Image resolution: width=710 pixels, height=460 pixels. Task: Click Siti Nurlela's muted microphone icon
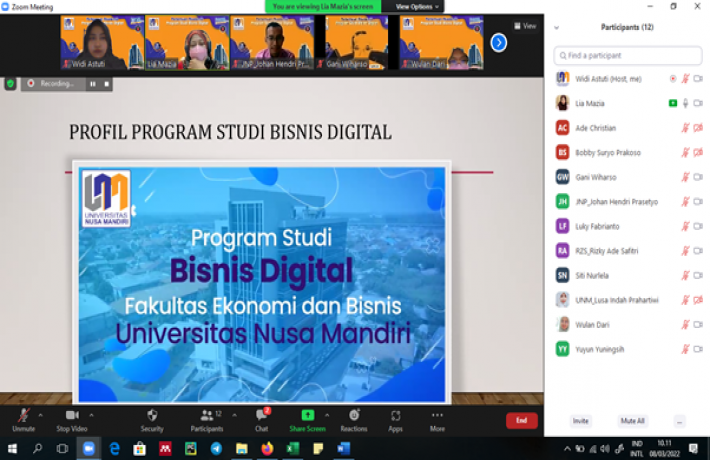pyautogui.click(x=686, y=275)
